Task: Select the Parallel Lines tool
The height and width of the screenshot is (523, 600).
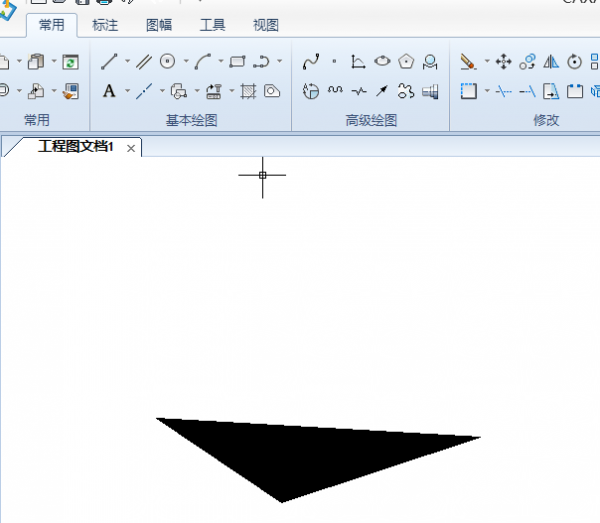Action: 144,62
